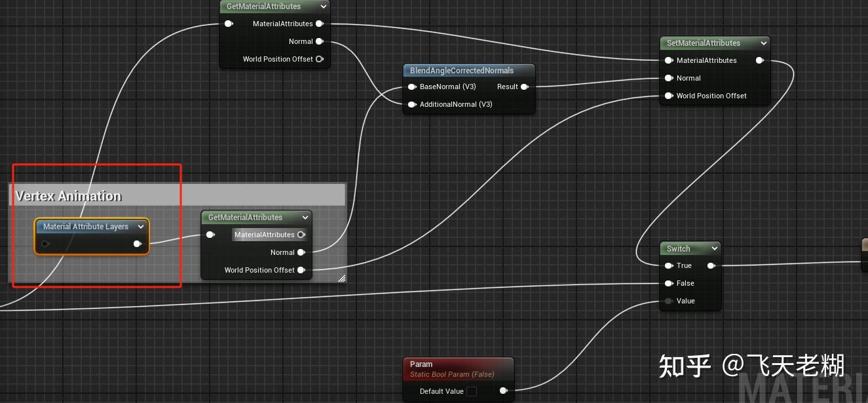Click the resize handle on lower GetMaterialAttributes node
This screenshot has height=403, width=868.
click(x=341, y=278)
